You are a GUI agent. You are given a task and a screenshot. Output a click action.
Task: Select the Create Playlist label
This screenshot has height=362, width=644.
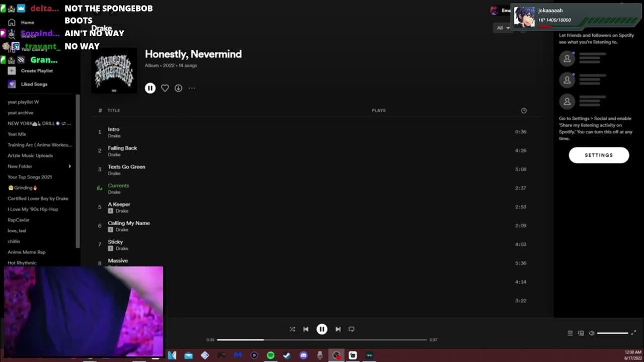pyautogui.click(x=37, y=71)
